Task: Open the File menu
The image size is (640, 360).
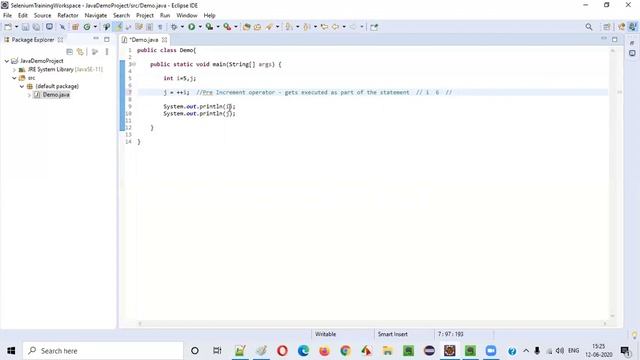Action: point(7,16)
